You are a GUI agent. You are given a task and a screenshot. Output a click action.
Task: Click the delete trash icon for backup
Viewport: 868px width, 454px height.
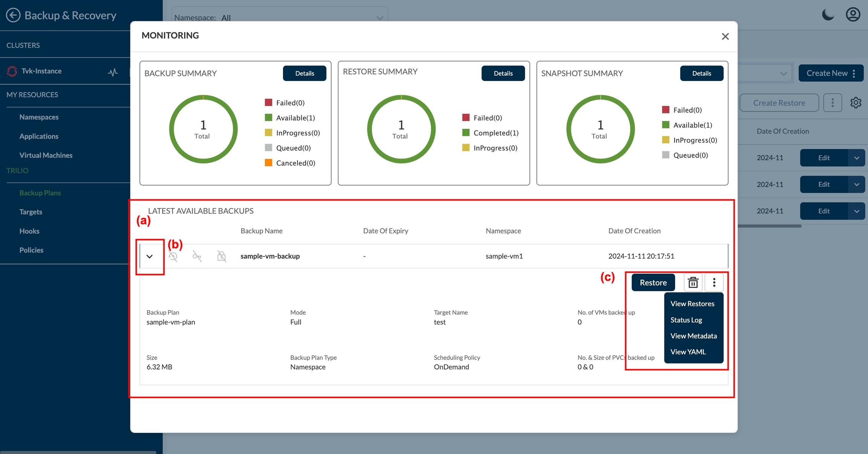click(x=693, y=282)
